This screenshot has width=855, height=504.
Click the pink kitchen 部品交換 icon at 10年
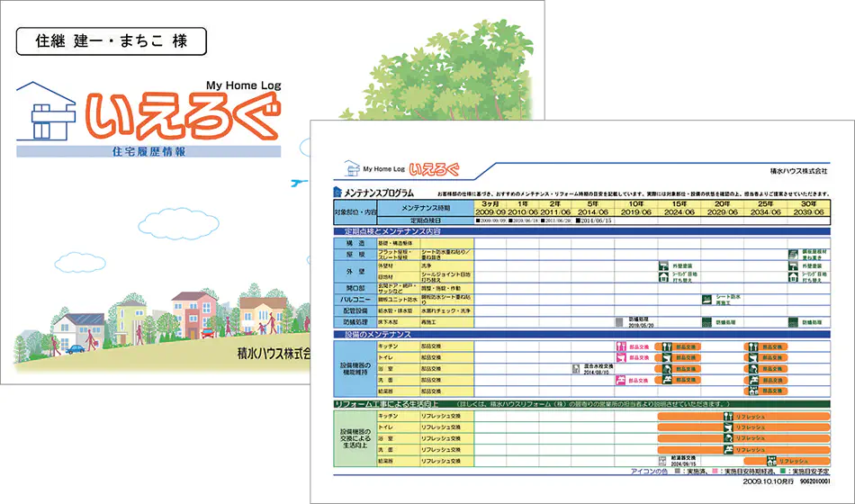coord(620,346)
